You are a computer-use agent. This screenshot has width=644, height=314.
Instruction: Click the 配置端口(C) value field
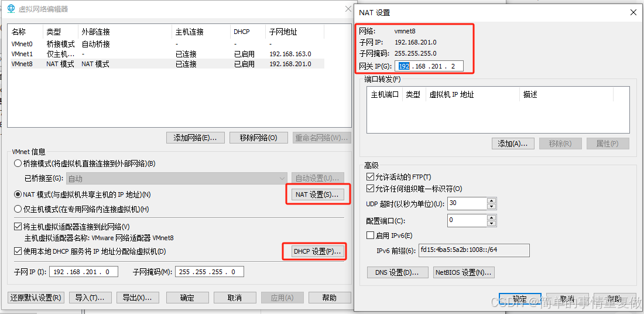point(467,220)
